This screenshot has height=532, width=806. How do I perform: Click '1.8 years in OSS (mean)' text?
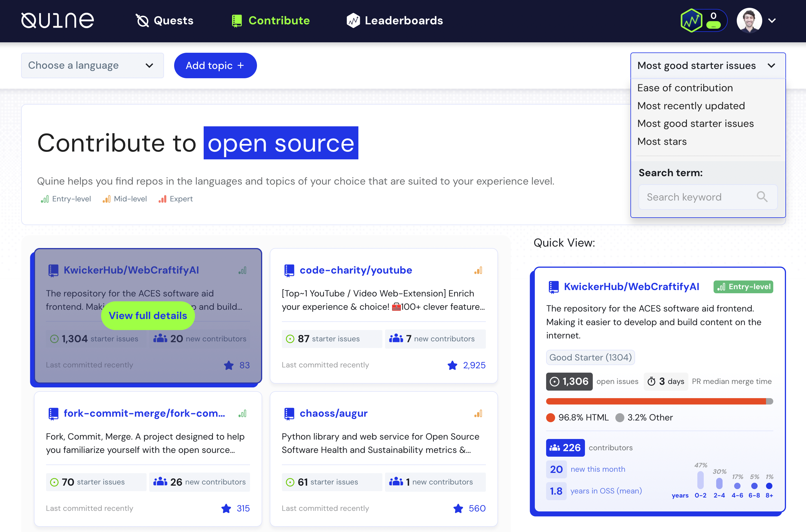tap(594, 491)
